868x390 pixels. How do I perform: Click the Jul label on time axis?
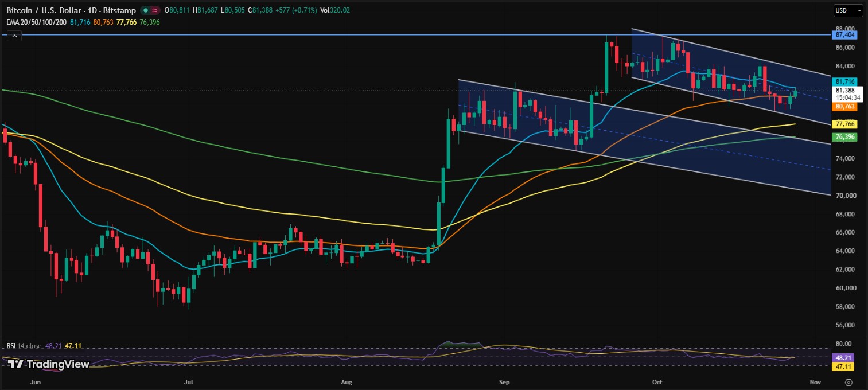(188, 382)
